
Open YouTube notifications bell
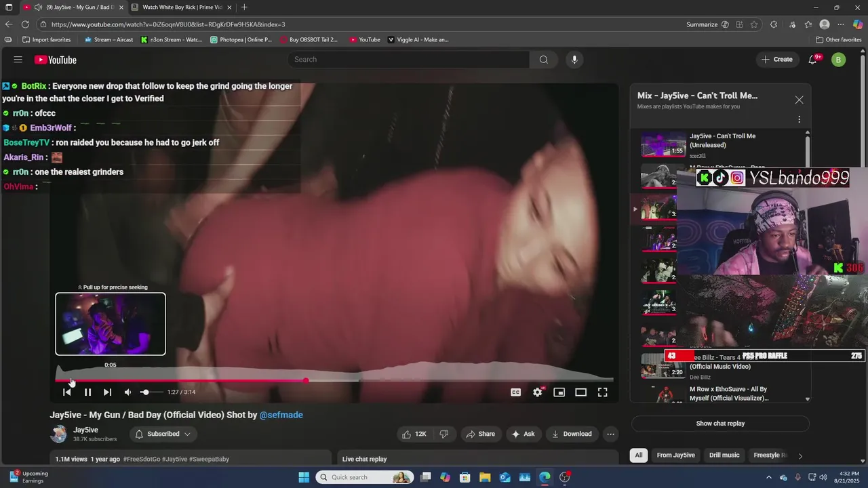812,60
